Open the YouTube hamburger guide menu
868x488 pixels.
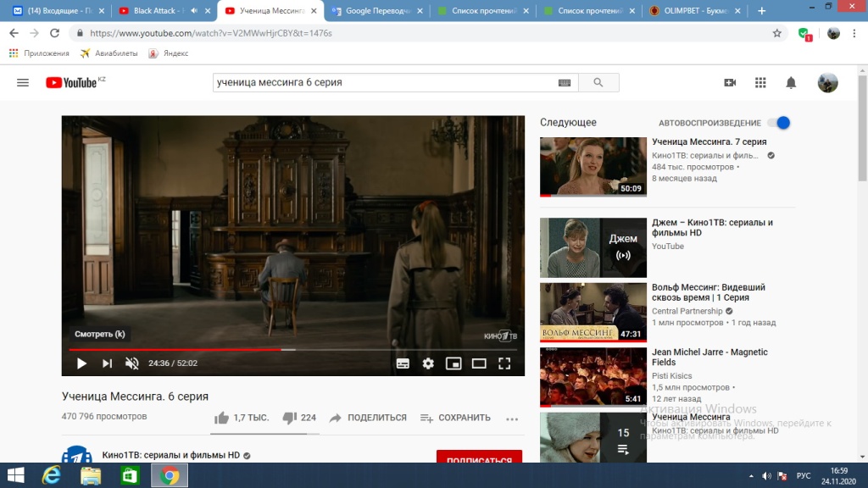[23, 82]
